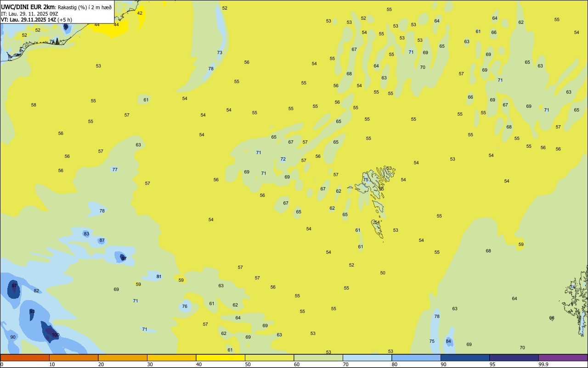The image size is (588, 368).
Task: Click the "58" humidity value
Action: 34,105
